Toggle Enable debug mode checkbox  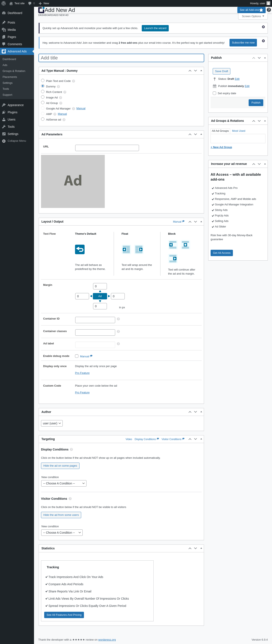click(x=77, y=356)
